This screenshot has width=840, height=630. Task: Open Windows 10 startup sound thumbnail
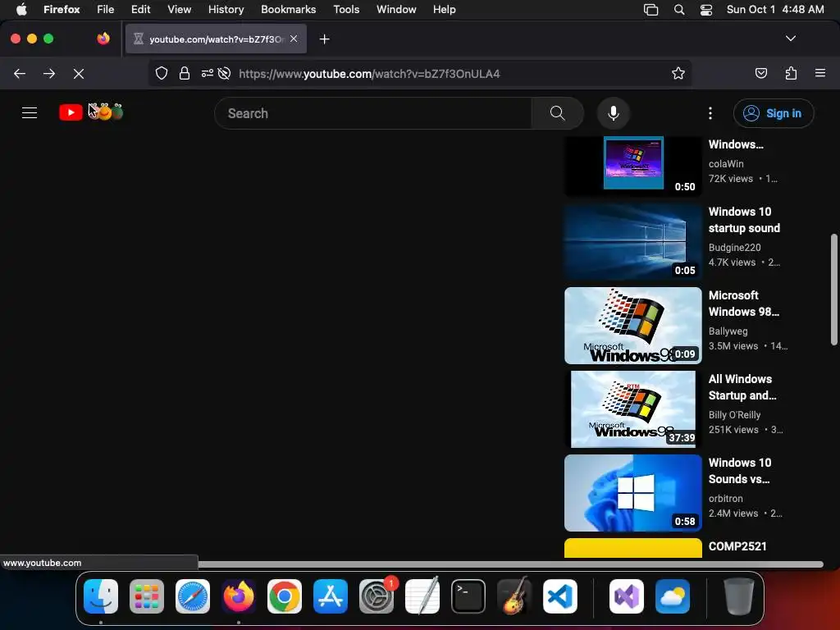(632, 242)
